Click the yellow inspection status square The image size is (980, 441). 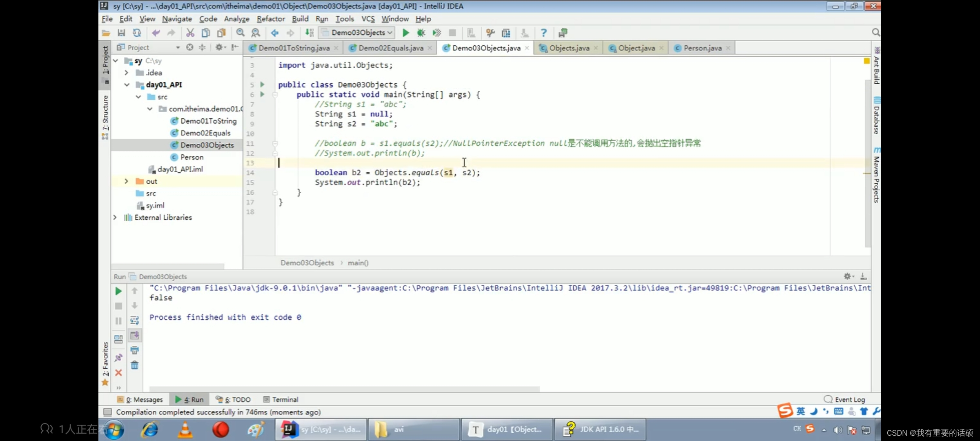tap(866, 61)
